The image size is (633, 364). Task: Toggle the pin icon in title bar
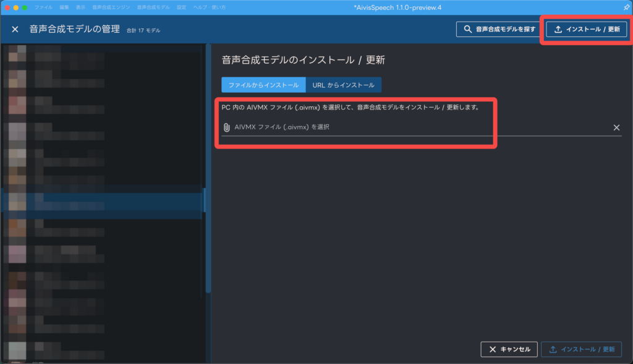coord(626,6)
